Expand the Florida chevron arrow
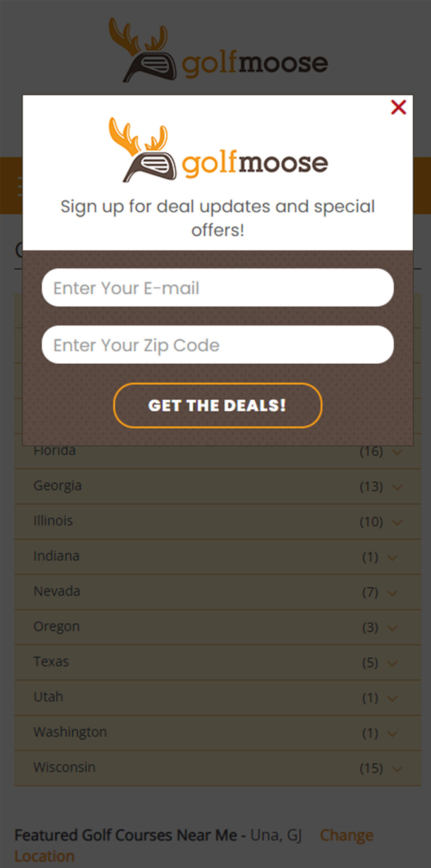 click(x=397, y=452)
